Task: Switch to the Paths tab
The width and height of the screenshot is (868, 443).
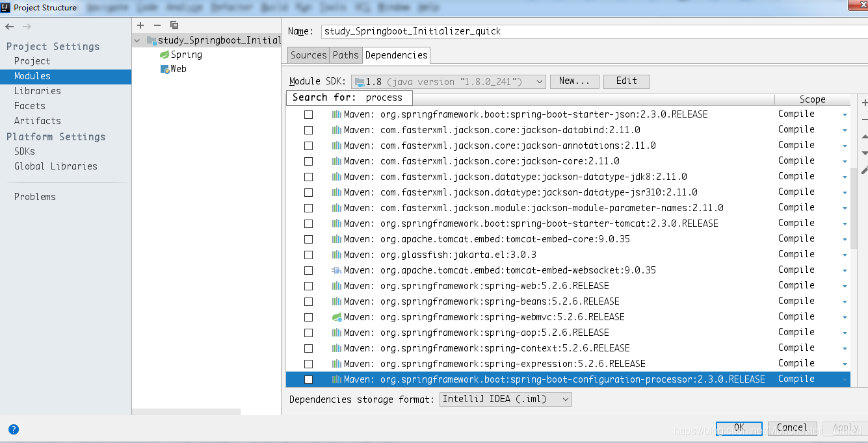Action: point(346,55)
